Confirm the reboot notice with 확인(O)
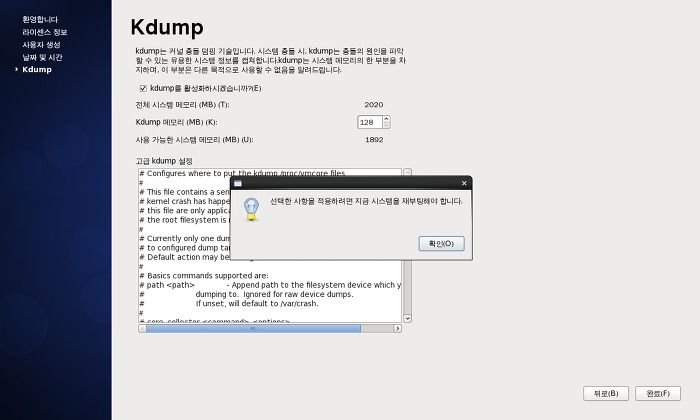The height and width of the screenshot is (420, 700). pos(441,243)
